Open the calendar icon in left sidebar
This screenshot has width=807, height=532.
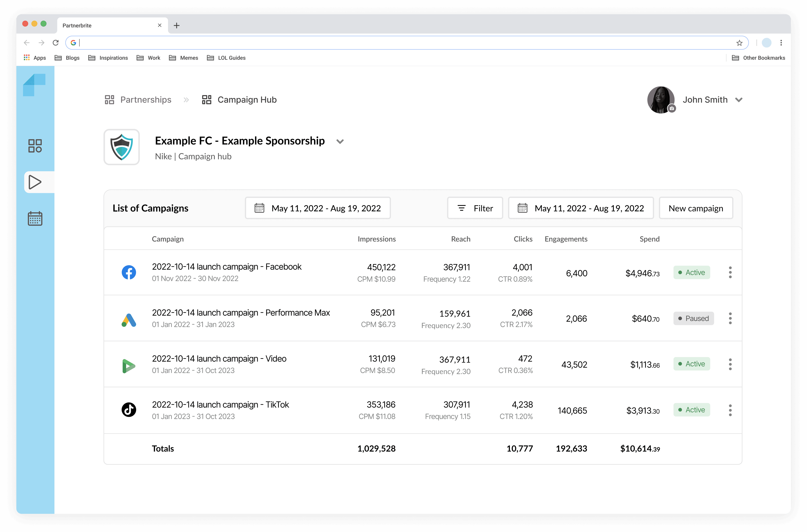[x=35, y=219]
